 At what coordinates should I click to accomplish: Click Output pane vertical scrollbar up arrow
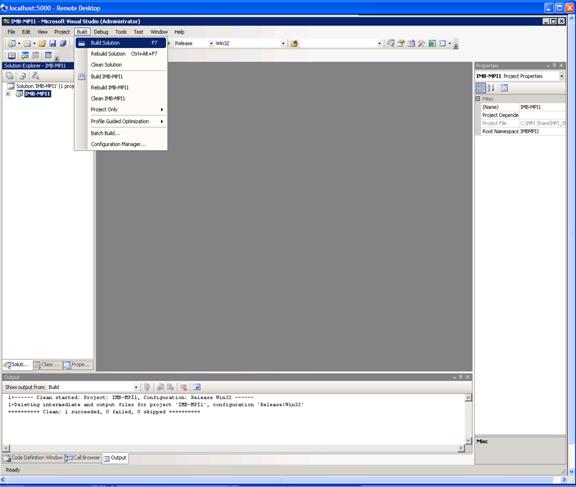pos(468,398)
